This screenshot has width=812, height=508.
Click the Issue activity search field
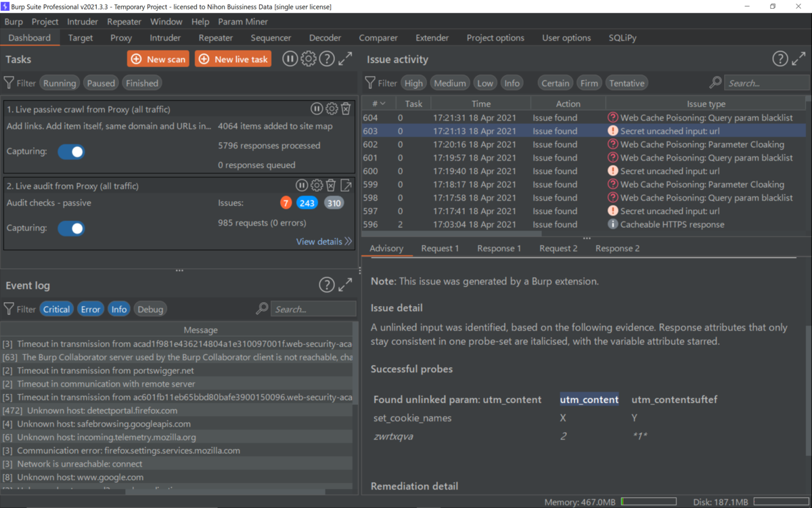(767, 83)
